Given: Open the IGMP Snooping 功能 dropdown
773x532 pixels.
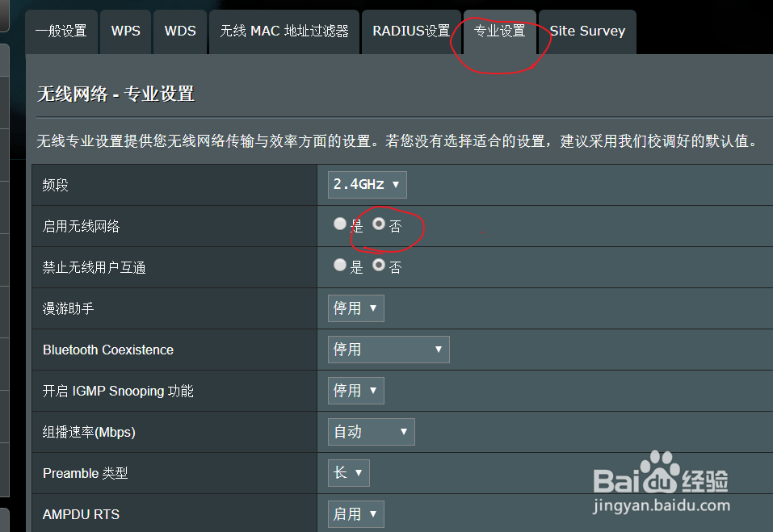Looking at the screenshot, I should point(355,390).
